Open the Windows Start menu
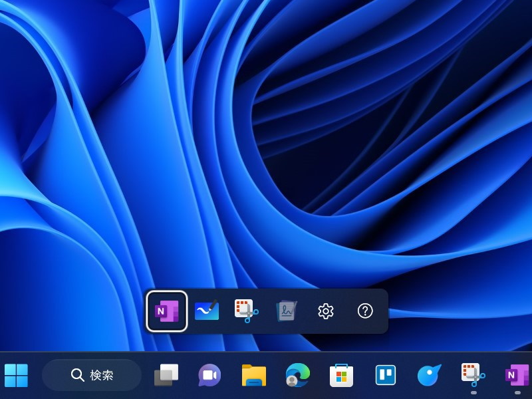This screenshot has height=399, width=532. click(16, 375)
